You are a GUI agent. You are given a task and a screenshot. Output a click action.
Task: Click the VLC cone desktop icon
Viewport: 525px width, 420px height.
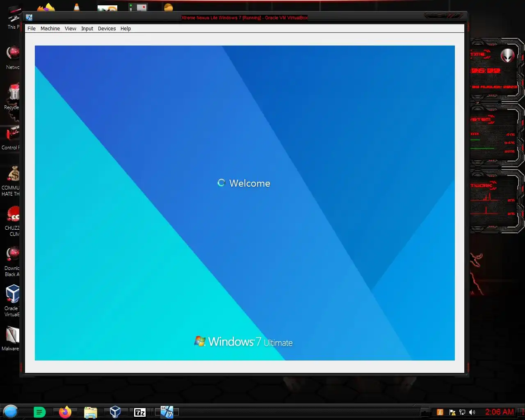click(76, 7)
